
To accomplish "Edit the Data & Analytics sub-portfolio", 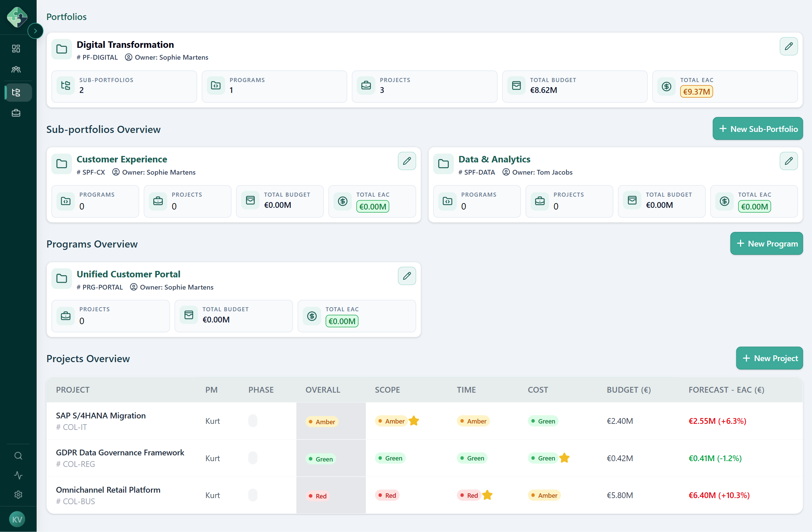I will [x=789, y=161].
